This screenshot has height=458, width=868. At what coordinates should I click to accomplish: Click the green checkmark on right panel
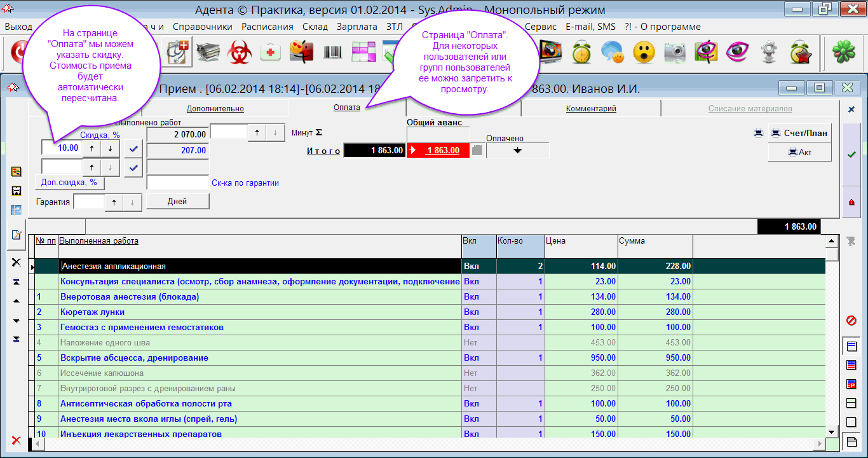point(851,154)
